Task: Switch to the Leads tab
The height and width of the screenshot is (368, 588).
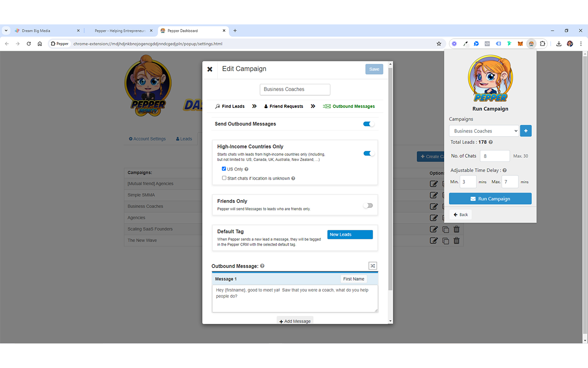Action: 184,139
